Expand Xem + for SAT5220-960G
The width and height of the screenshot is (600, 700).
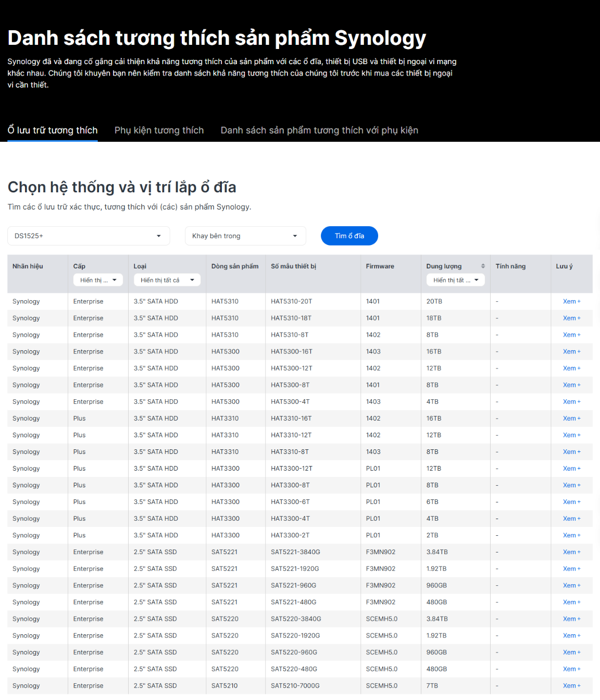[x=571, y=652]
